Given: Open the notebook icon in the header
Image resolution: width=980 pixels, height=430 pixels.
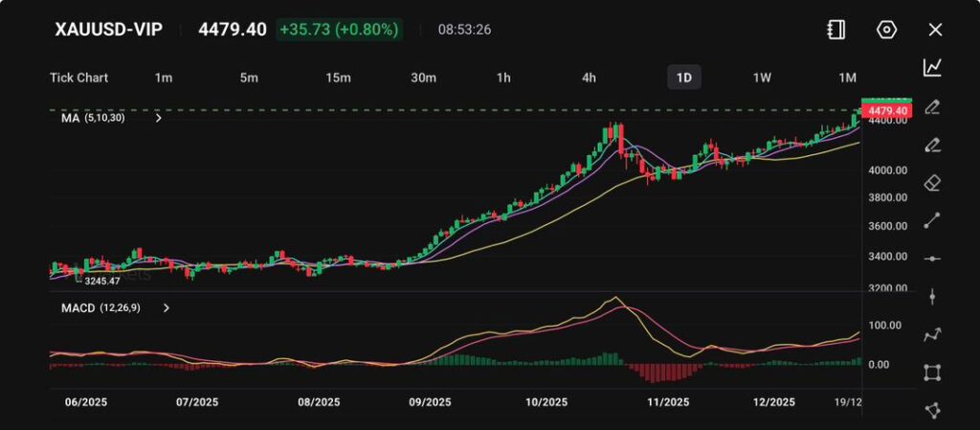Looking at the screenshot, I should tap(835, 30).
